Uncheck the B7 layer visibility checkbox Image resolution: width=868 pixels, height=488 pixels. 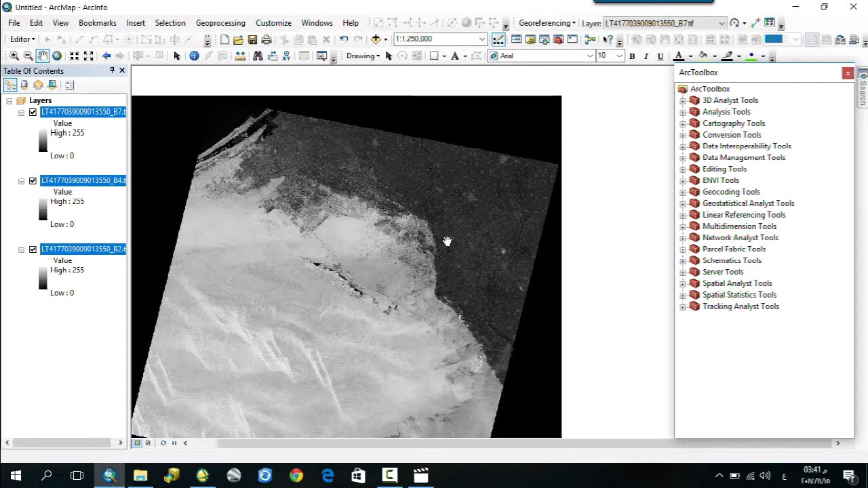tap(33, 113)
